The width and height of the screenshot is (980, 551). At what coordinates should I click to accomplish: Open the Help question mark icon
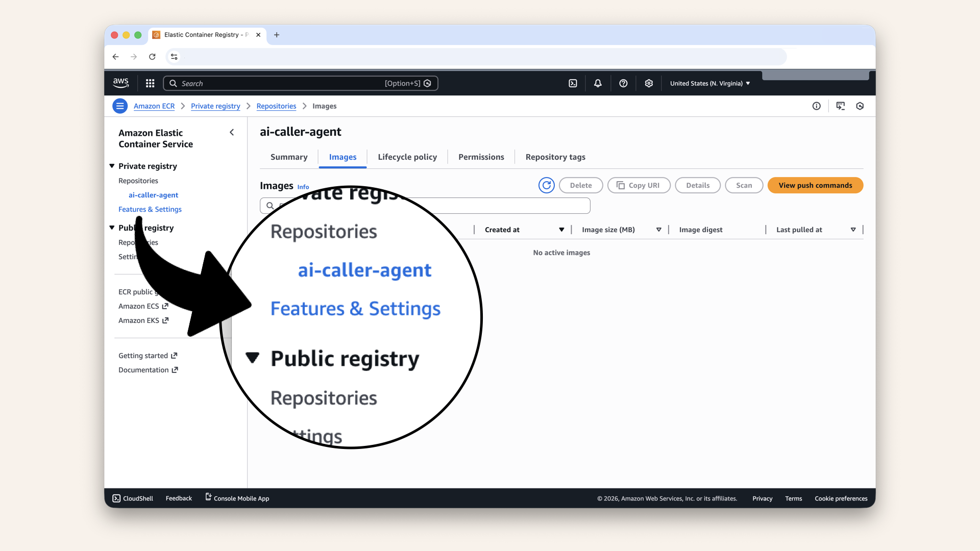pyautogui.click(x=623, y=83)
